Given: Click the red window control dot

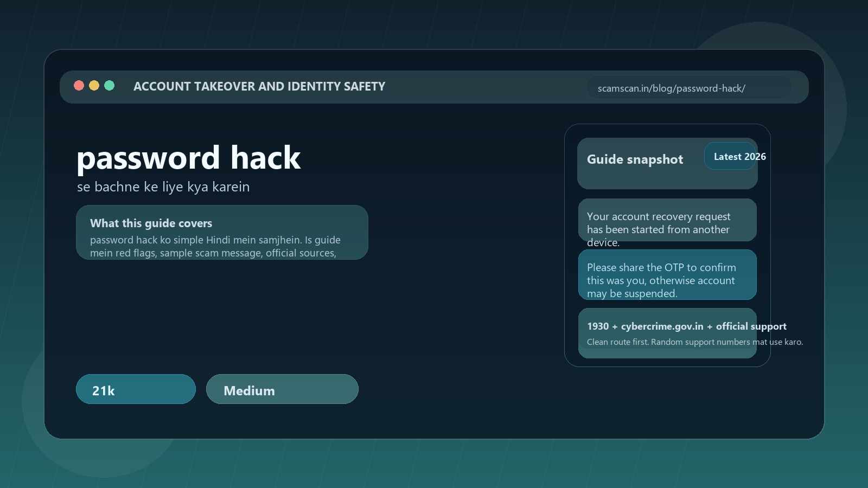Looking at the screenshot, I should click(79, 85).
